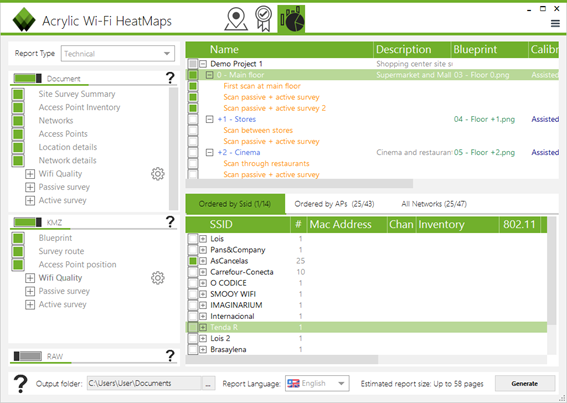Screen dimensions: 567x403
Task: Expand the Lois SSID row
Action: coord(203,239)
